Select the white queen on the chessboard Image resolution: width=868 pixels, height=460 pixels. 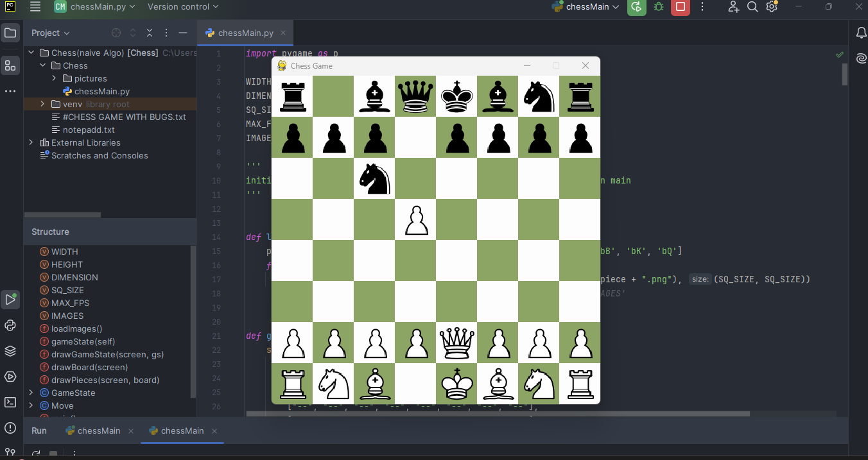[456, 343]
